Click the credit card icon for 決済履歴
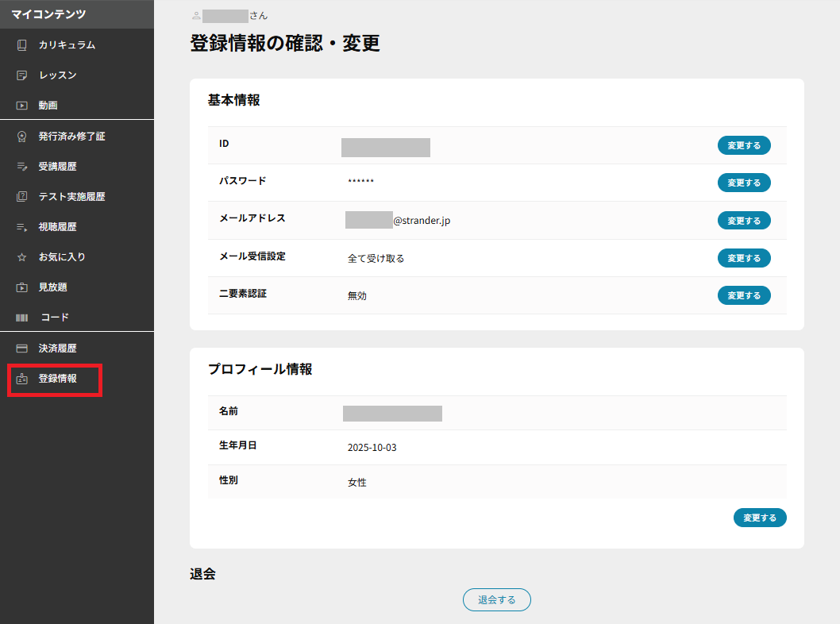The width and height of the screenshot is (840, 624). 22,349
